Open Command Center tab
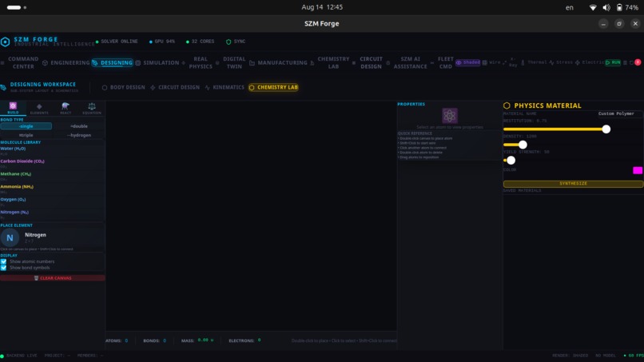This screenshot has width=644, height=362. point(20,62)
